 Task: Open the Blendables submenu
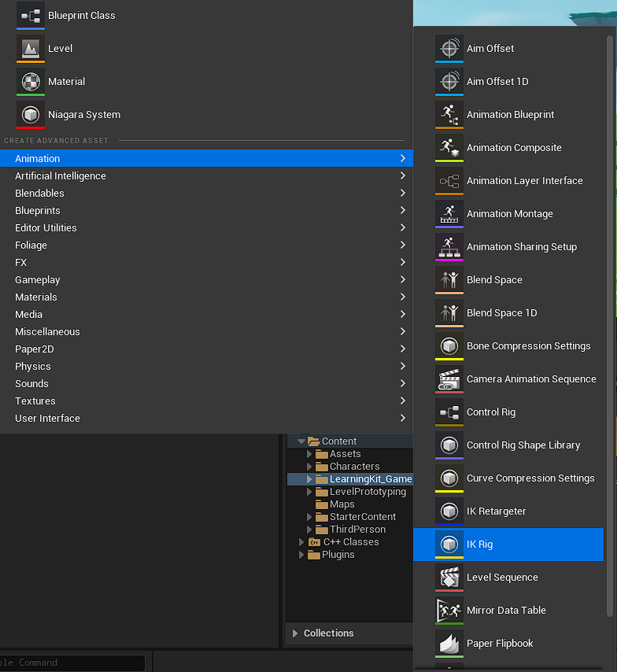click(x=206, y=193)
